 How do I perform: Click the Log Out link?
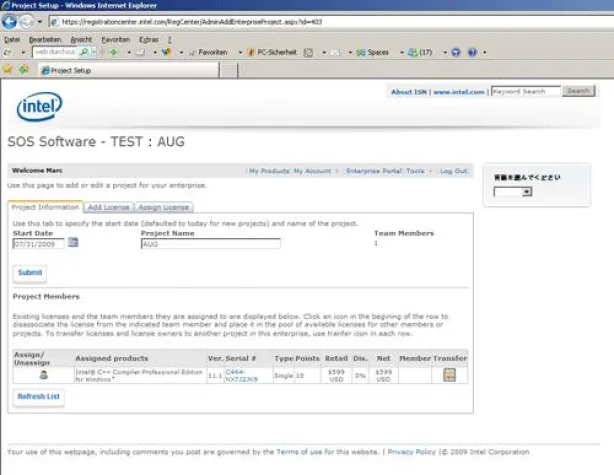click(x=453, y=171)
